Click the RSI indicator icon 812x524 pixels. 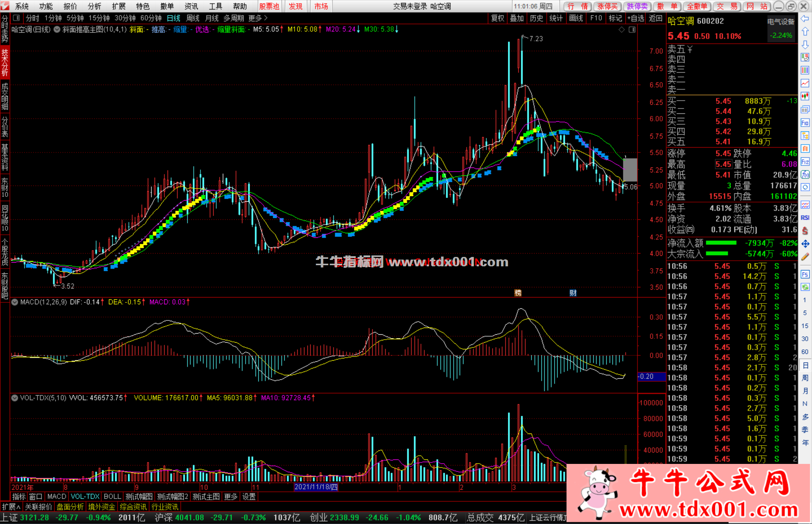[804, 218]
